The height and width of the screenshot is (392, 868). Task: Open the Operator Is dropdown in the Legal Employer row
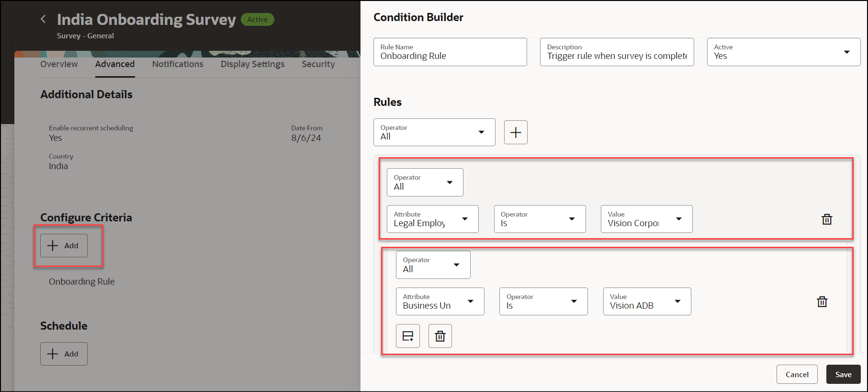(540, 219)
